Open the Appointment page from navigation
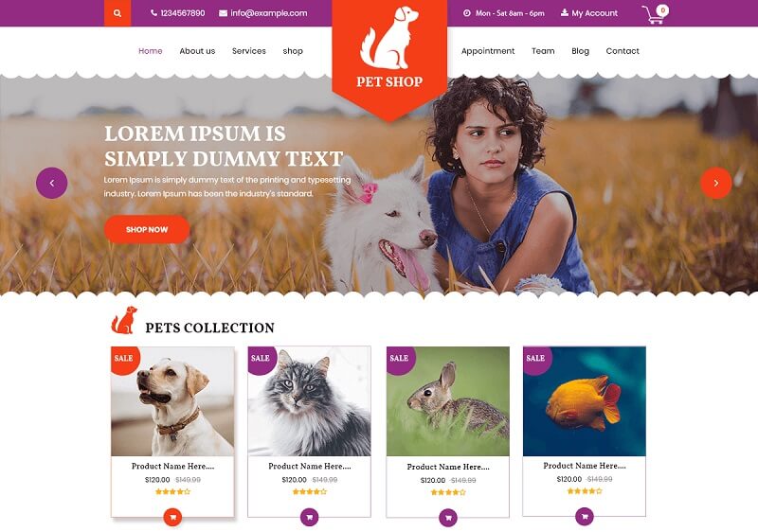The height and width of the screenshot is (532, 758). pyautogui.click(x=488, y=51)
